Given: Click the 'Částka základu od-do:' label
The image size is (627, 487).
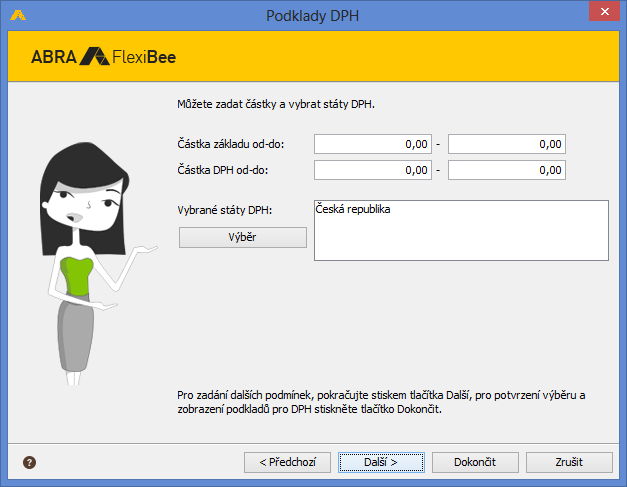Looking at the screenshot, I should [231, 144].
